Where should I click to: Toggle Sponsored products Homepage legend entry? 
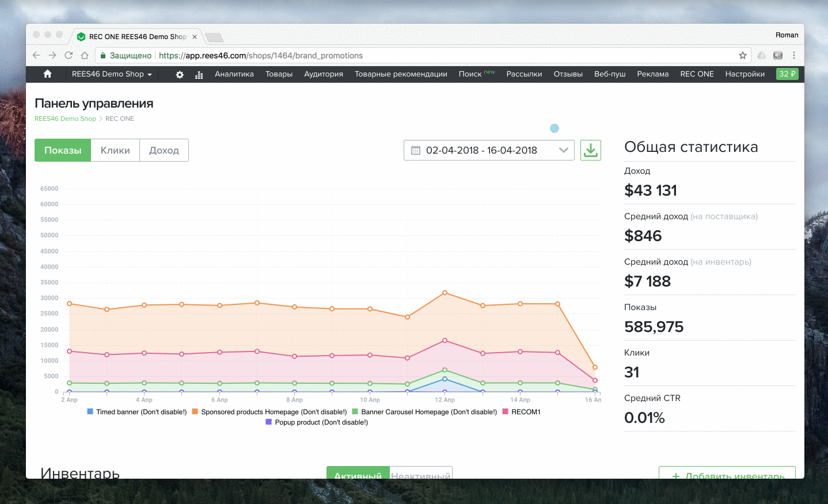click(x=269, y=412)
